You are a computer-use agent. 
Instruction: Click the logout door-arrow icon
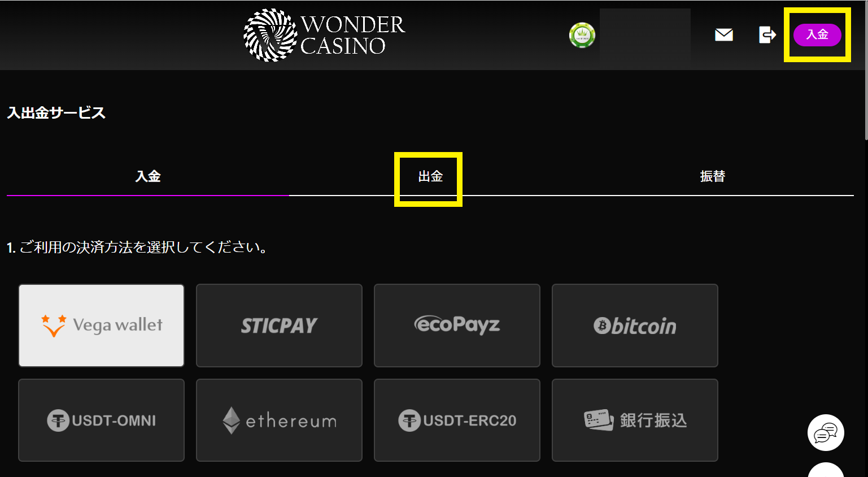point(767,35)
